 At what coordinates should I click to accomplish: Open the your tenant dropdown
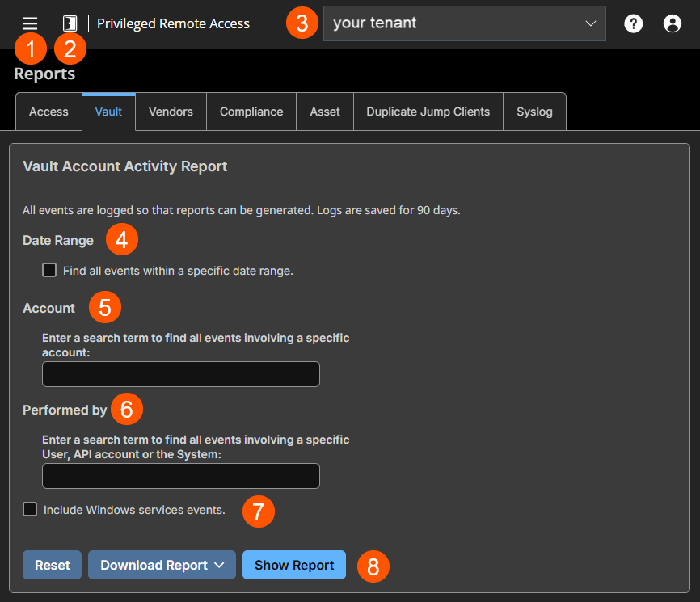[464, 23]
